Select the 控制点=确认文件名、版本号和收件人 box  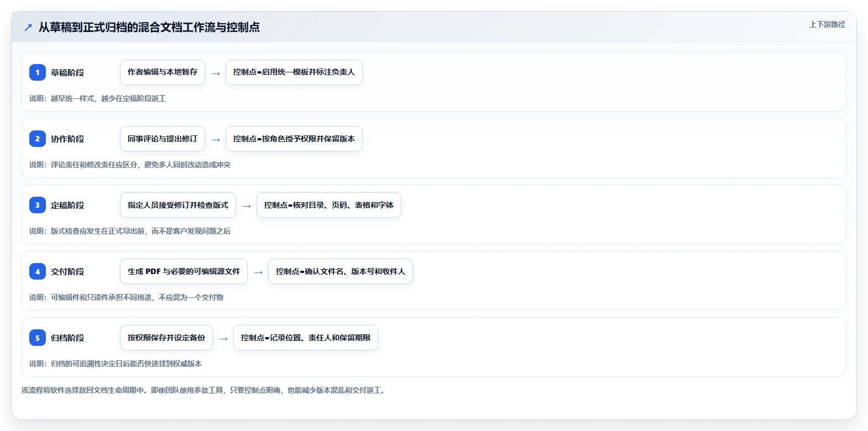341,271
